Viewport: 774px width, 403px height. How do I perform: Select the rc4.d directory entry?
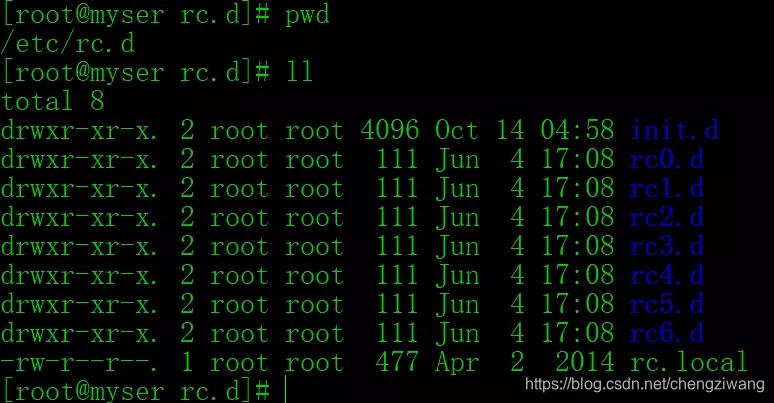coord(667,275)
